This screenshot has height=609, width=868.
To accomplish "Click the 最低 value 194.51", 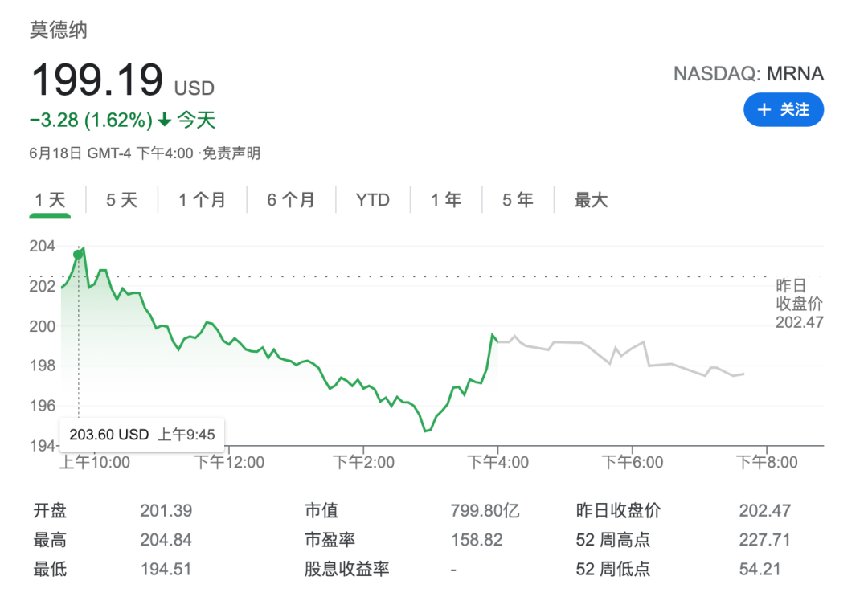I will pos(166,569).
